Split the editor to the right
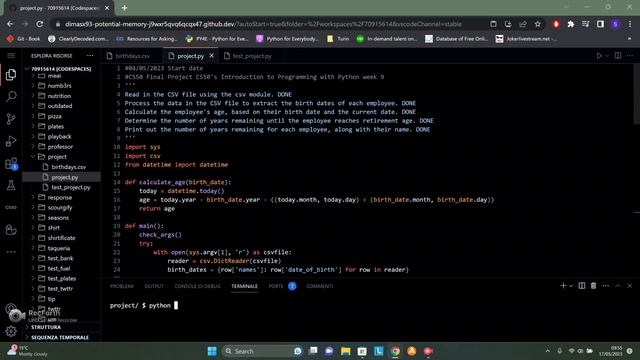Viewport: 640px width, 360px height. pos(618,56)
